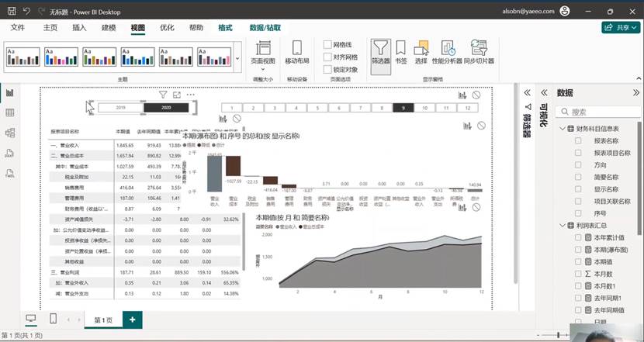Viewport: 644px width, 342px height.
Task: Switch to the 插入 ribbon tab
Action: click(79, 27)
